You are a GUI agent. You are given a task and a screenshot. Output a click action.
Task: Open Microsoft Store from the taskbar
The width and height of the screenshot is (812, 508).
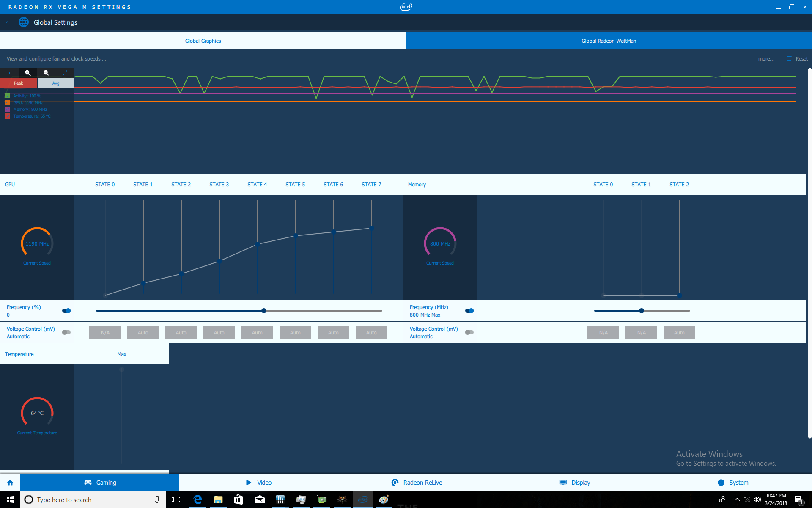[x=239, y=500]
